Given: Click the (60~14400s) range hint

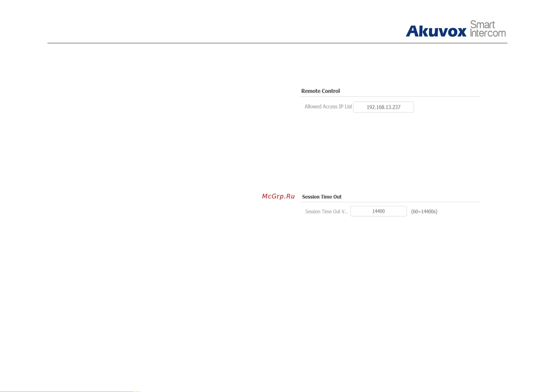Looking at the screenshot, I should (424, 212).
